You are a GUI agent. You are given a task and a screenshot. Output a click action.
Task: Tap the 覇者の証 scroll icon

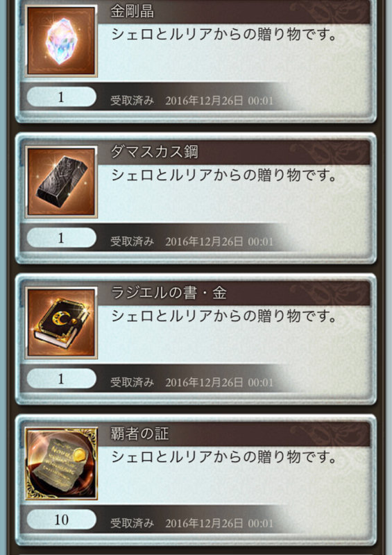click(x=61, y=463)
